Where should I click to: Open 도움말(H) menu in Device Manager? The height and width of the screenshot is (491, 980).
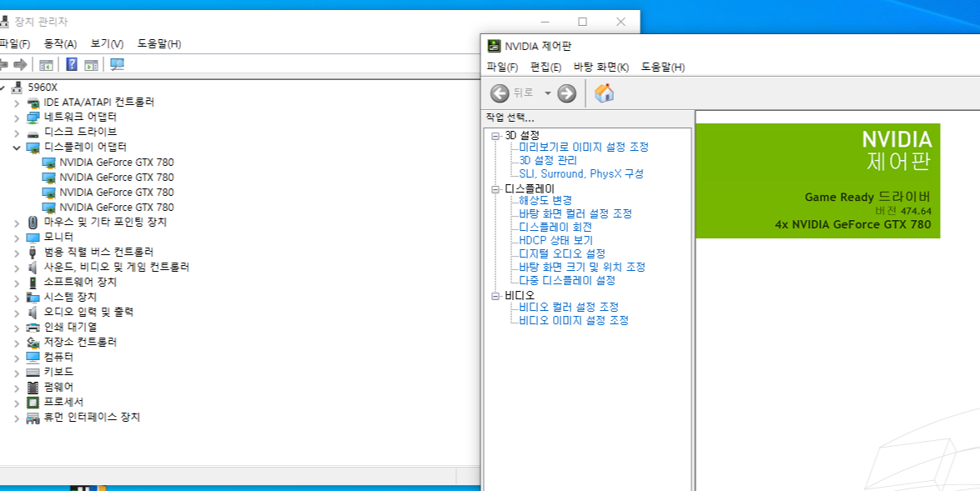tap(159, 43)
